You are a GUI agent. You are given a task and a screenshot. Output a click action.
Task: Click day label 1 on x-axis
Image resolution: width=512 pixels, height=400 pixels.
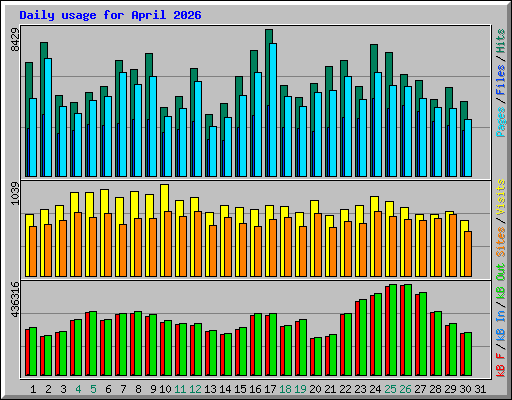pyautogui.click(x=33, y=389)
